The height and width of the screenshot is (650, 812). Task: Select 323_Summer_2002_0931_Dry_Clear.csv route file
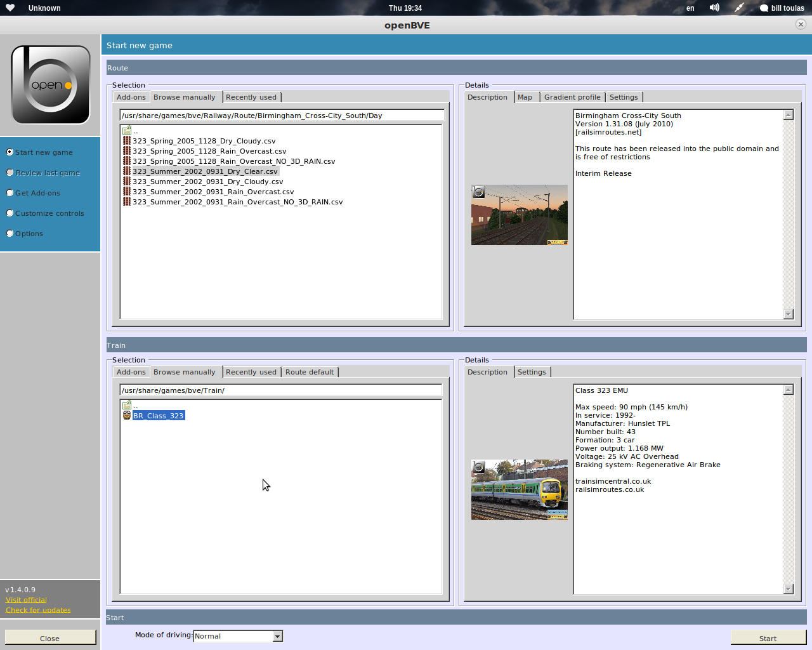[205, 171]
